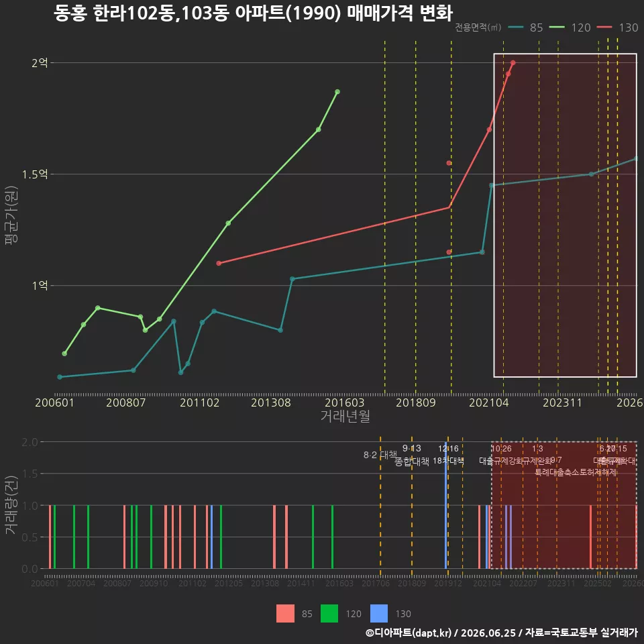Click the 85 legend line at top

click(x=516, y=28)
